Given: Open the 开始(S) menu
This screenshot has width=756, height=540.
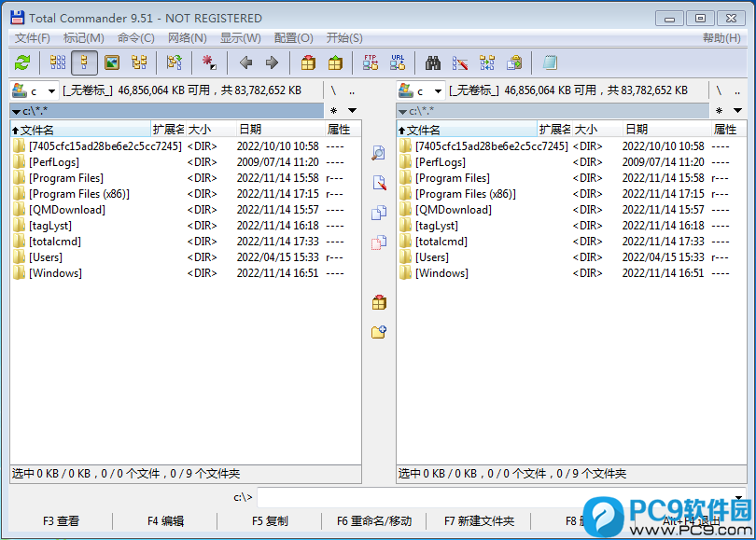Looking at the screenshot, I should click(x=344, y=38).
